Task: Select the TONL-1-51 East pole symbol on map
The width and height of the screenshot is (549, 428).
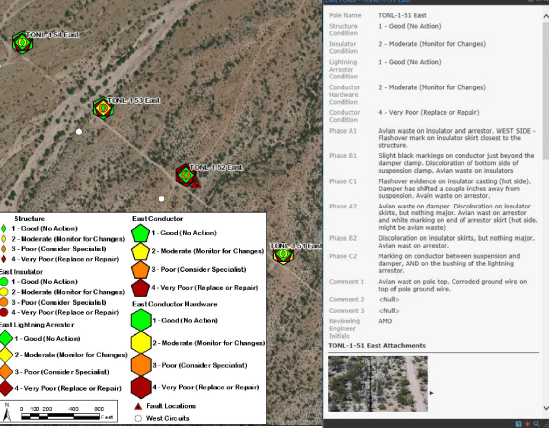Action: 283,254
